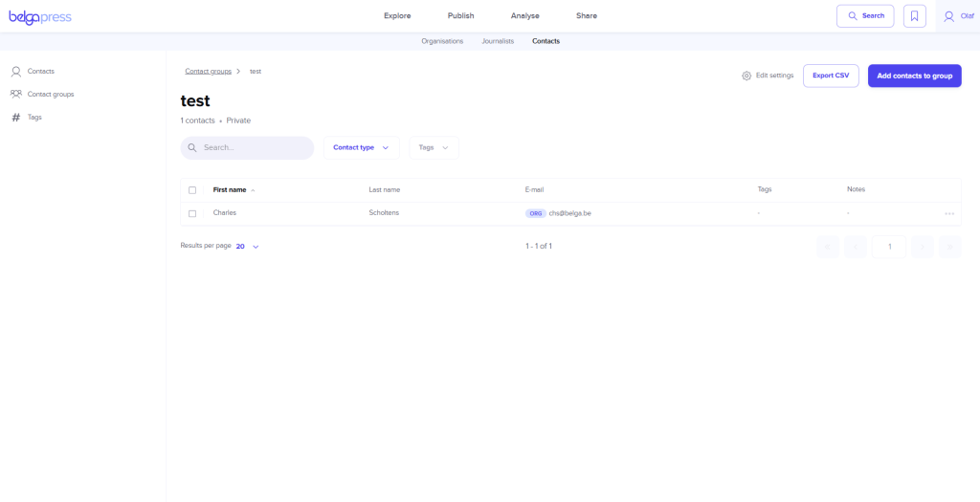Open Contact groups in the sidebar

coord(51,95)
